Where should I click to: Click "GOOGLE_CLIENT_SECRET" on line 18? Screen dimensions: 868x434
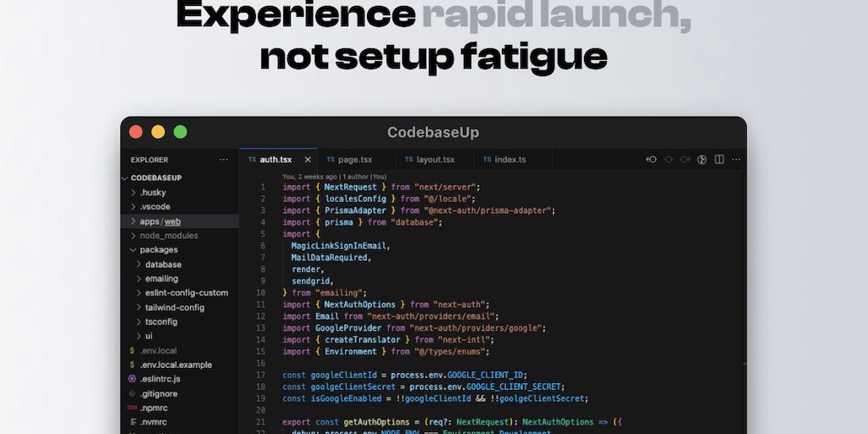click(x=513, y=387)
